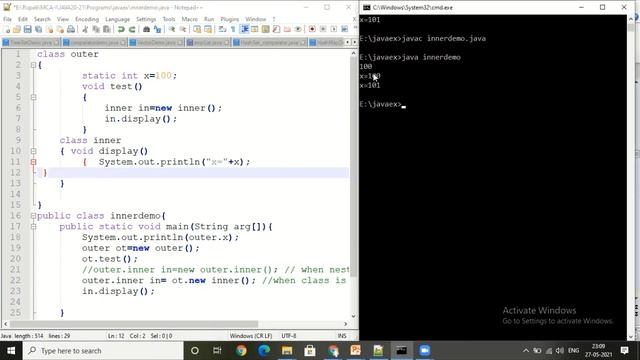Open the Windows Start menu
Image resolution: width=640 pixels, height=360 pixels.
point(11,351)
